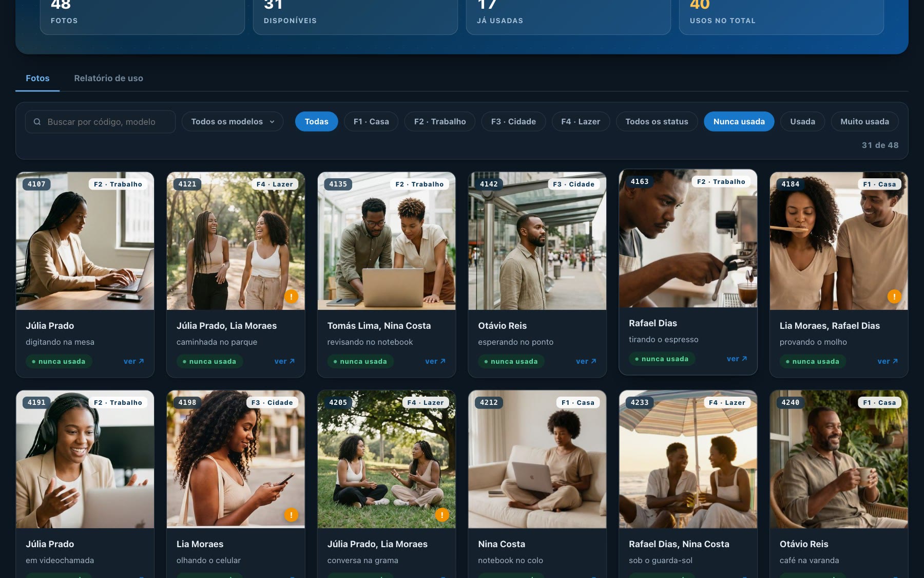Image resolution: width=924 pixels, height=578 pixels.
Task: Open ver link on esperando no ponto card
Action: point(586,361)
